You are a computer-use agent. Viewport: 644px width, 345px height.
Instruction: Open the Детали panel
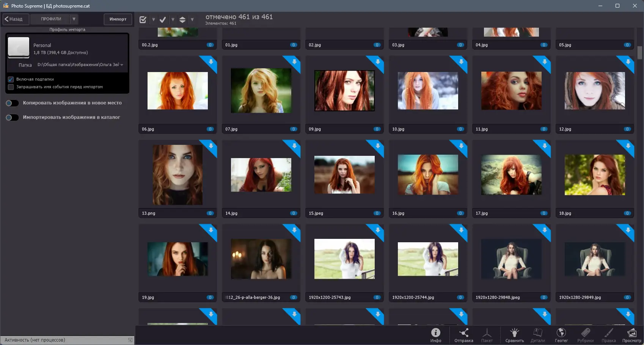tap(537, 335)
